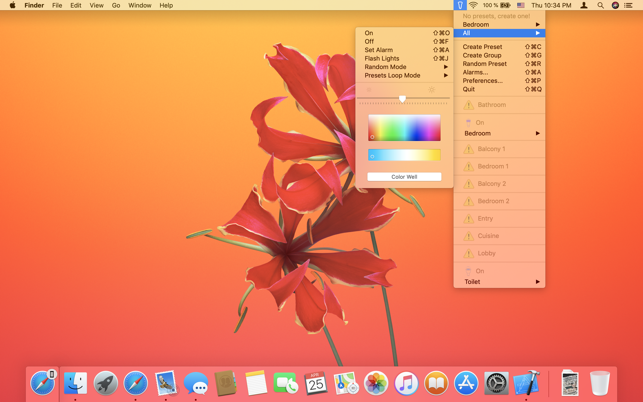Open the Apple menu
This screenshot has height=402, width=643.
(12, 5)
